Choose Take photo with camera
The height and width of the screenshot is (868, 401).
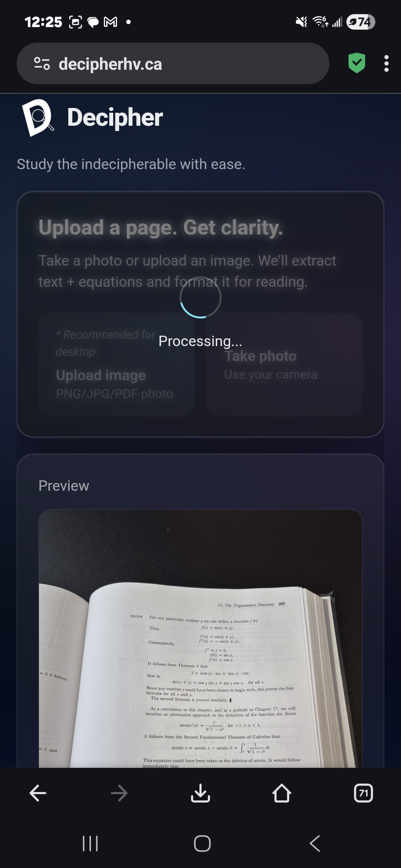point(285,364)
